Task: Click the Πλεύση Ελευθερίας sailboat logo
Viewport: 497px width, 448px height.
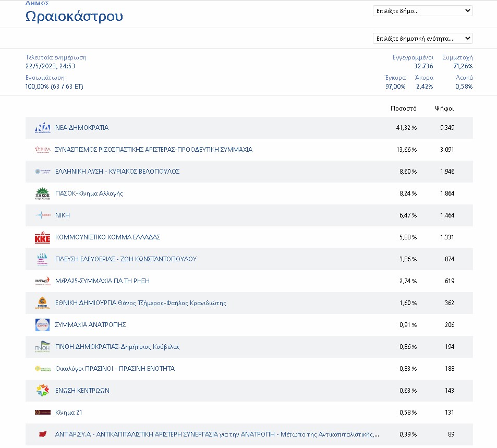Action: point(42,259)
